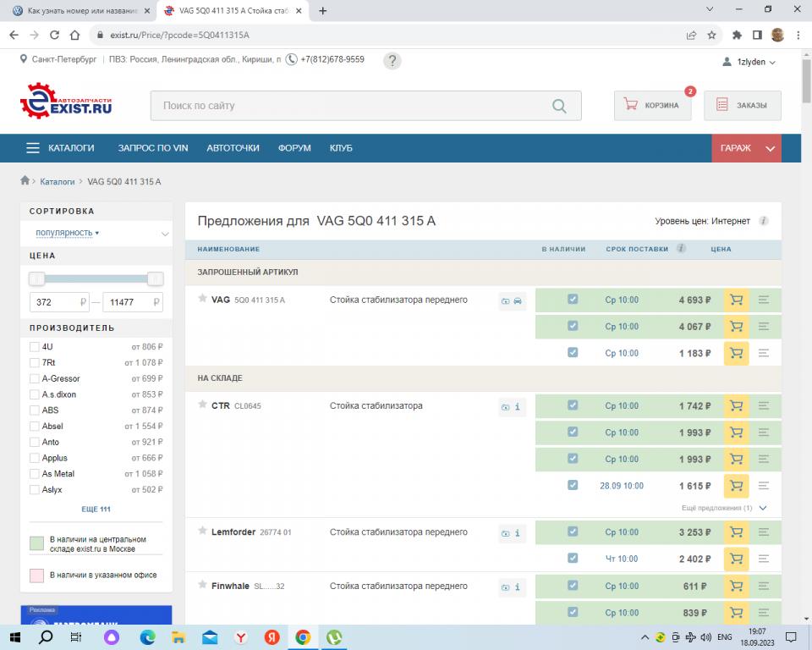This screenshot has height=650, width=812.
Task: Open ЗАПРОС ПО VIN menu item
Action: click(153, 148)
